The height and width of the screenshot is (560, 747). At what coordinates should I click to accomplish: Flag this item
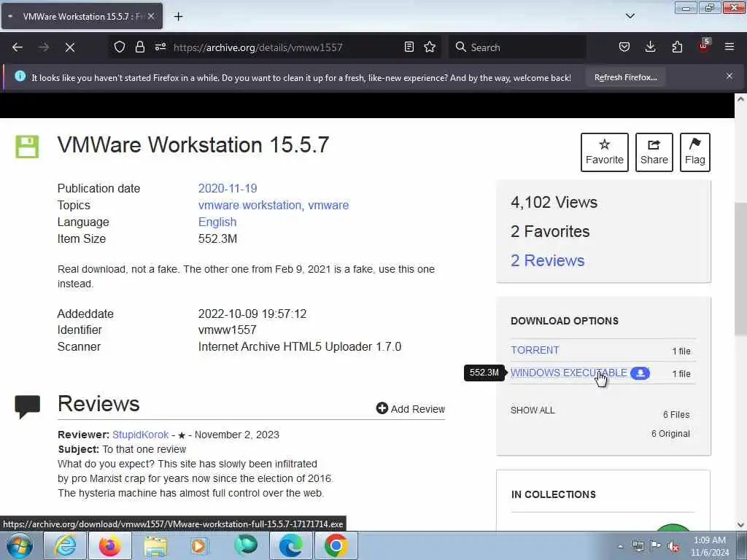[695, 152]
